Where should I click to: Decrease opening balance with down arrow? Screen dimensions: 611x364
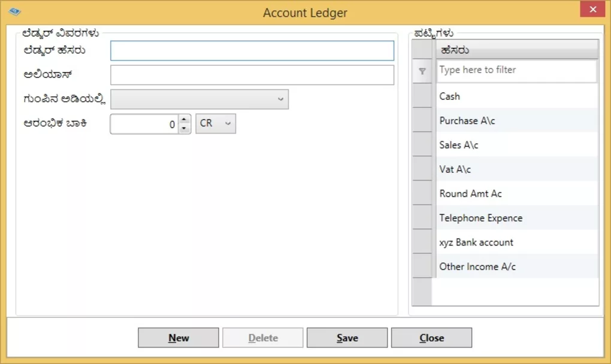click(x=184, y=129)
